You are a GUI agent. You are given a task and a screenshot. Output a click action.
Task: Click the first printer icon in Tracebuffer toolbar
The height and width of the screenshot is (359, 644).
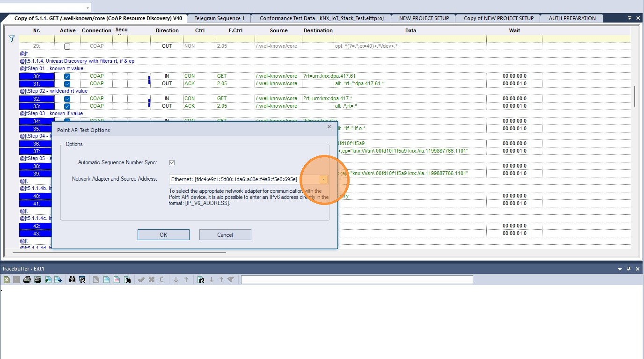27,280
